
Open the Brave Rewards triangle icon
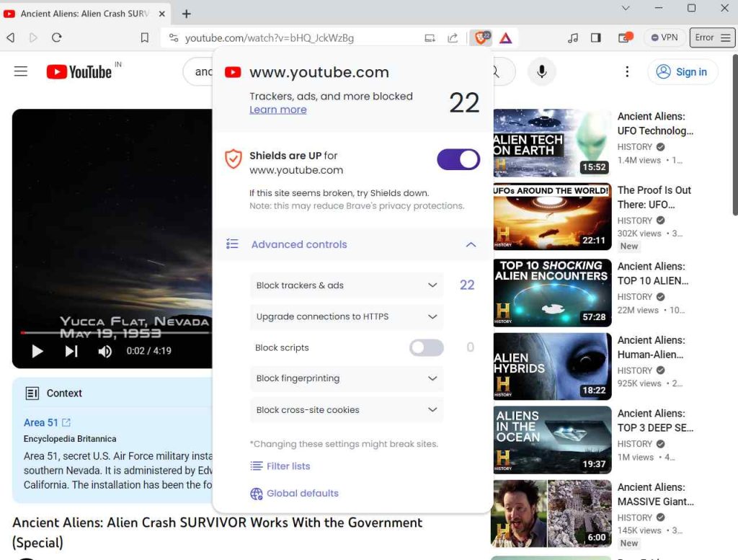[505, 37]
